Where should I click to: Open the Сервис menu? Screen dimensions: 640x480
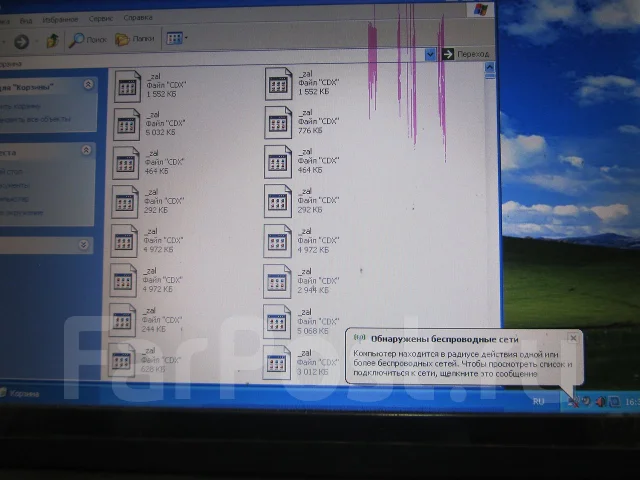(101, 18)
